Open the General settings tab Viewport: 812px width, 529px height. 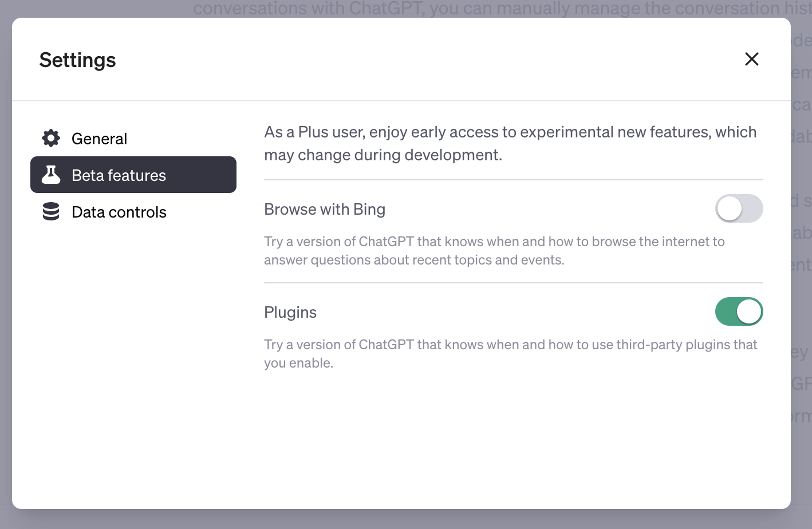tap(99, 139)
